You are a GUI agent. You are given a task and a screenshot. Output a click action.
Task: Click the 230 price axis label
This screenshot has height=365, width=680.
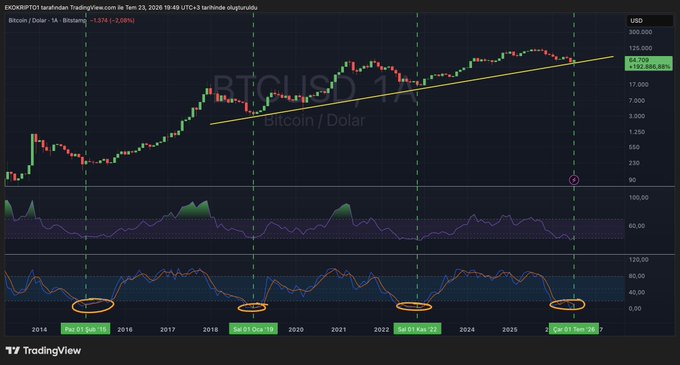pyautogui.click(x=634, y=163)
